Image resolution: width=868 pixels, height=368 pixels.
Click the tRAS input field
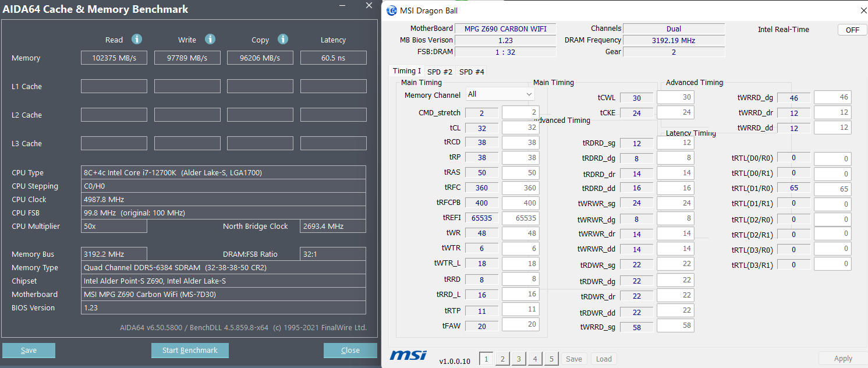pyautogui.click(x=520, y=173)
